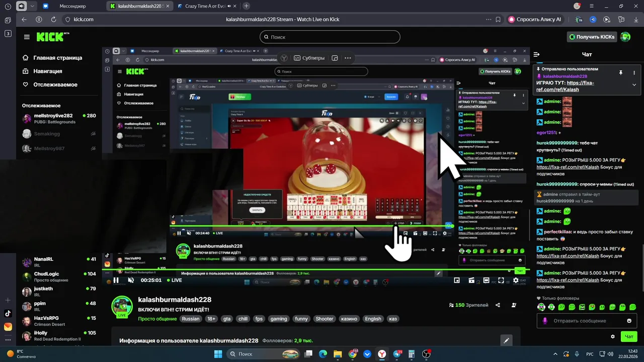Click the Shooter tag
The width and height of the screenshot is (644, 362).
[x=325, y=319]
